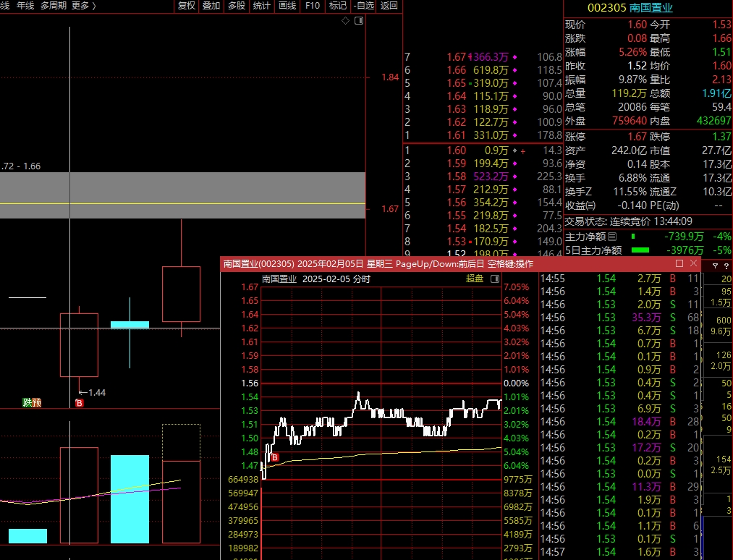Expand the 更多 periods menu
Screen dimensions: 733x560
[x=84, y=6]
